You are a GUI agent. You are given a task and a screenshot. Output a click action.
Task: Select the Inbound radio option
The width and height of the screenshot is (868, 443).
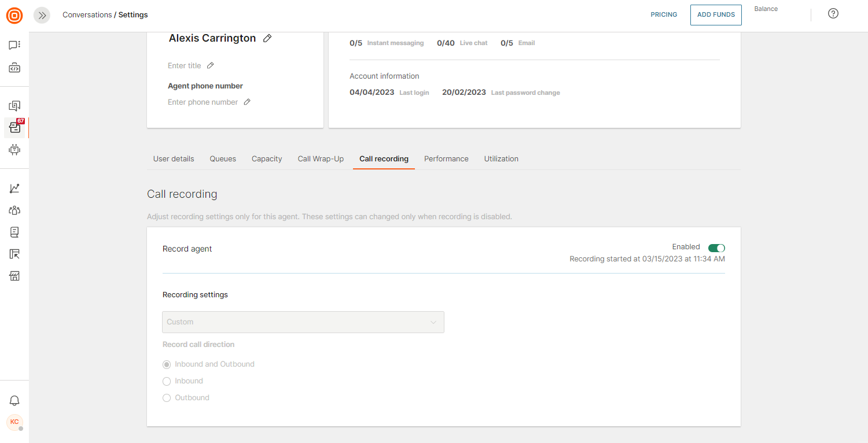coord(167,381)
